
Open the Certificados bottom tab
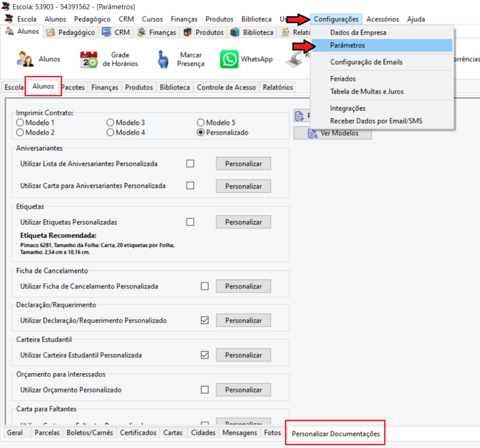click(138, 433)
